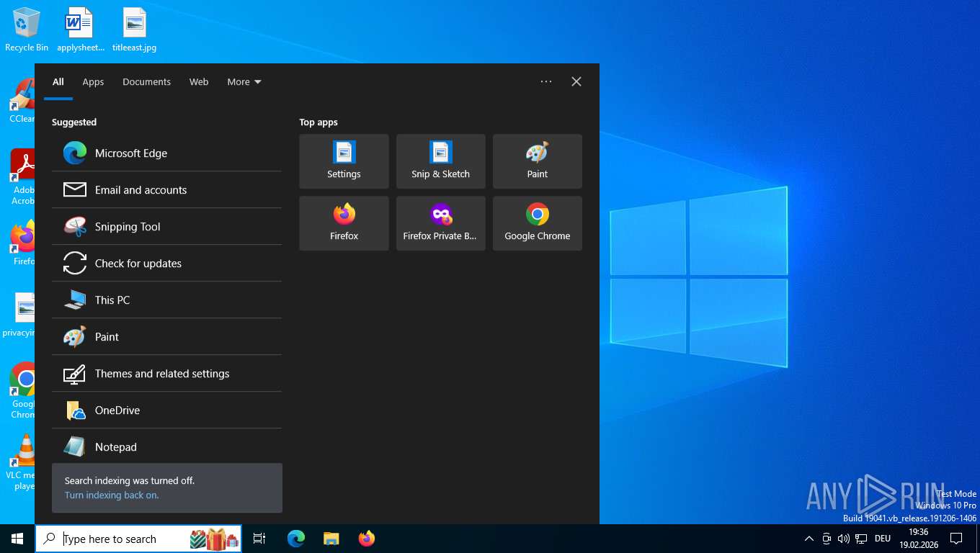
Task: Open Microsoft Edge on the taskbar
Action: coord(296,539)
